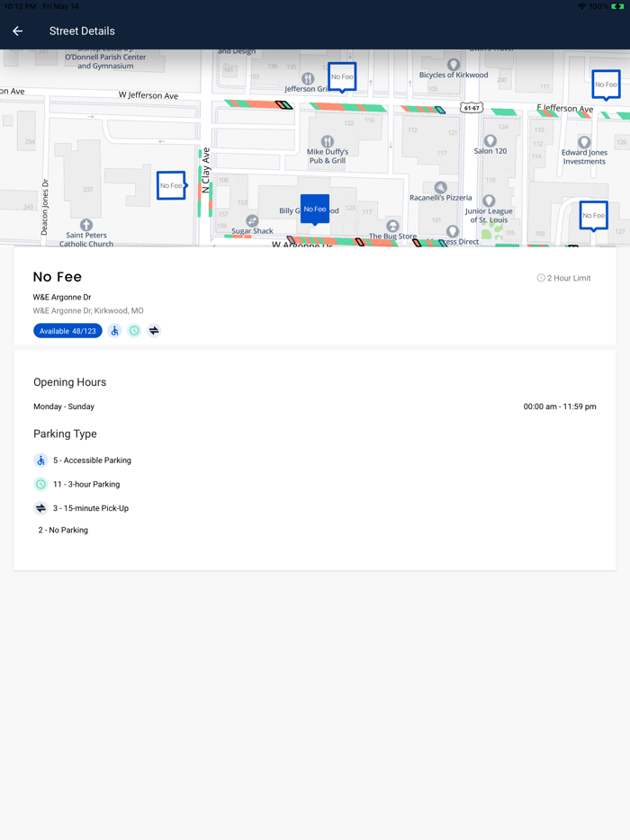Click the 5 - Accessible Parking entry
The height and width of the screenshot is (840, 630).
tap(92, 460)
